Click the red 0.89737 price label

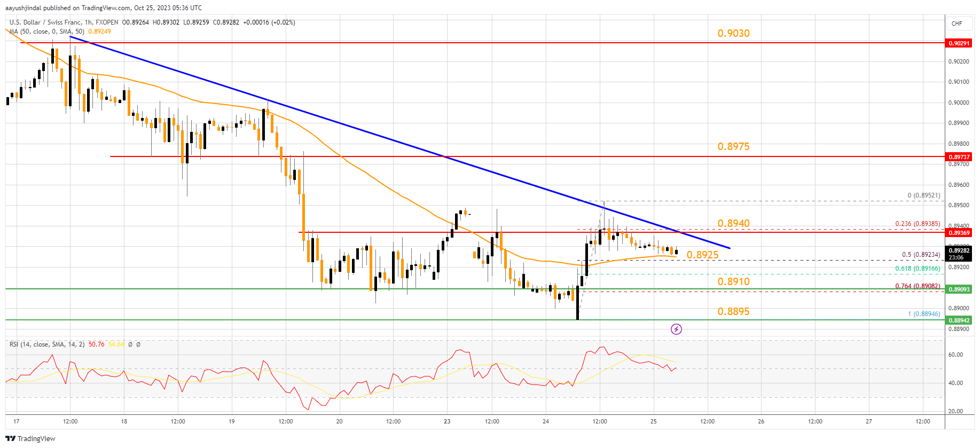click(x=959, y=156)
